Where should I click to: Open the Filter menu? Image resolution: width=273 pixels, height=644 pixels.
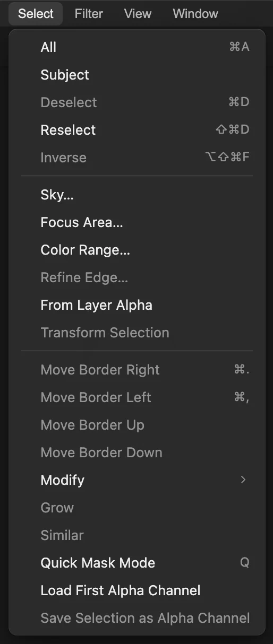pos(89,14)
